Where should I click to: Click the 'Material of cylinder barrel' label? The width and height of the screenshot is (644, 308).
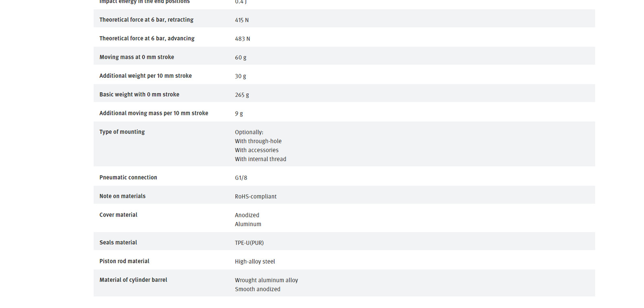click(133, 280)
